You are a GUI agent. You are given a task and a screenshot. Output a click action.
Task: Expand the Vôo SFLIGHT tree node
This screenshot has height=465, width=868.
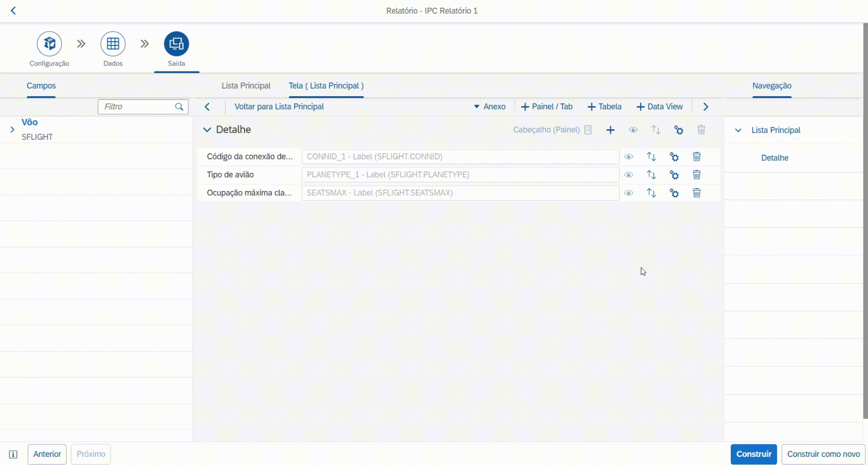click(12, 129)
